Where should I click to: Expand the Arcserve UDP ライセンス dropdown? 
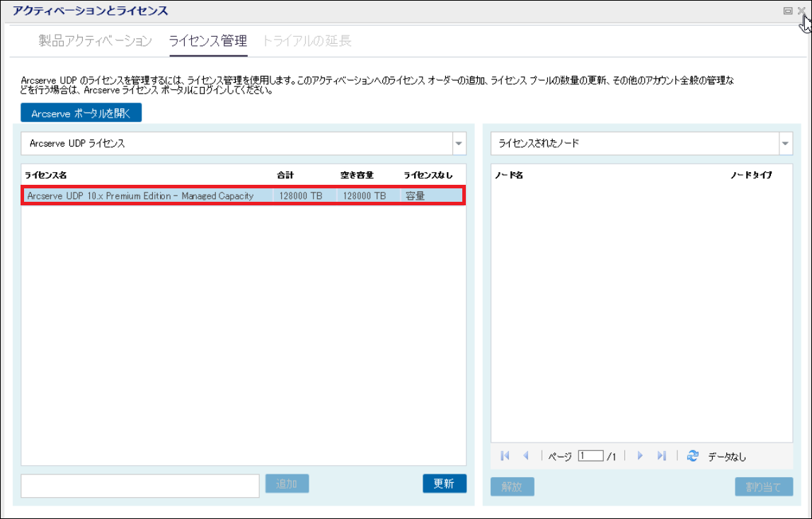458,144
